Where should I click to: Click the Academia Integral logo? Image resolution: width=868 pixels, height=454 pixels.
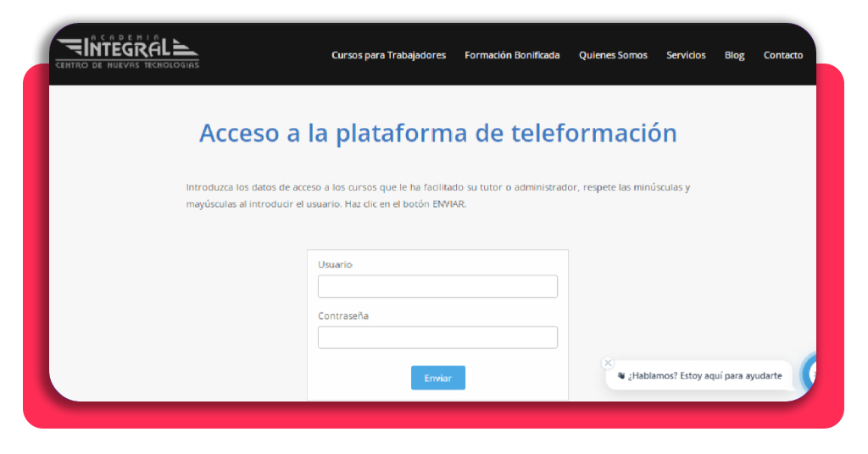click(127, 52)
